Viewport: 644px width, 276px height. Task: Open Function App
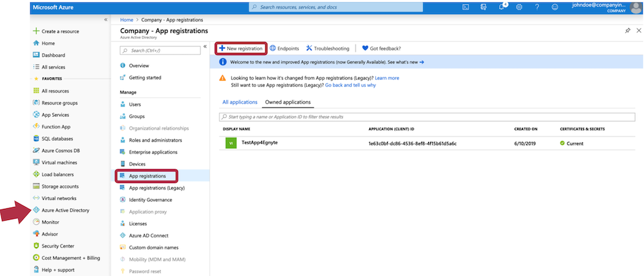point(52,126)
